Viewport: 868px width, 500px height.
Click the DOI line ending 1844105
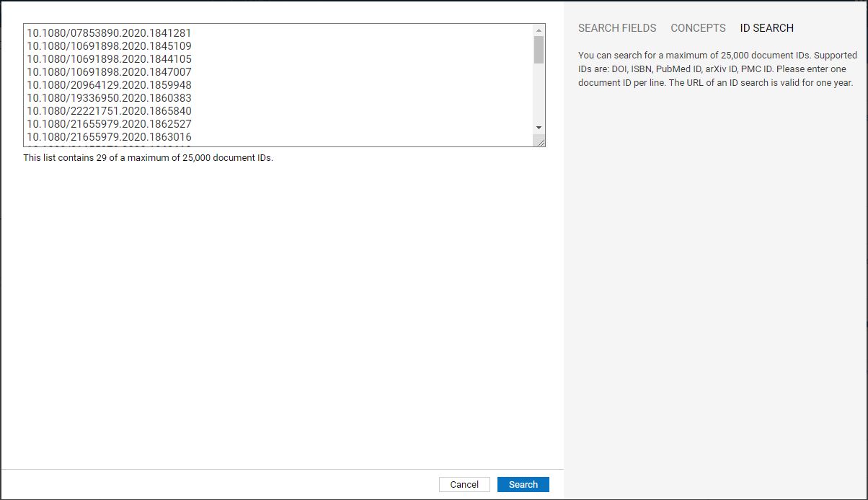click(109, 58)
